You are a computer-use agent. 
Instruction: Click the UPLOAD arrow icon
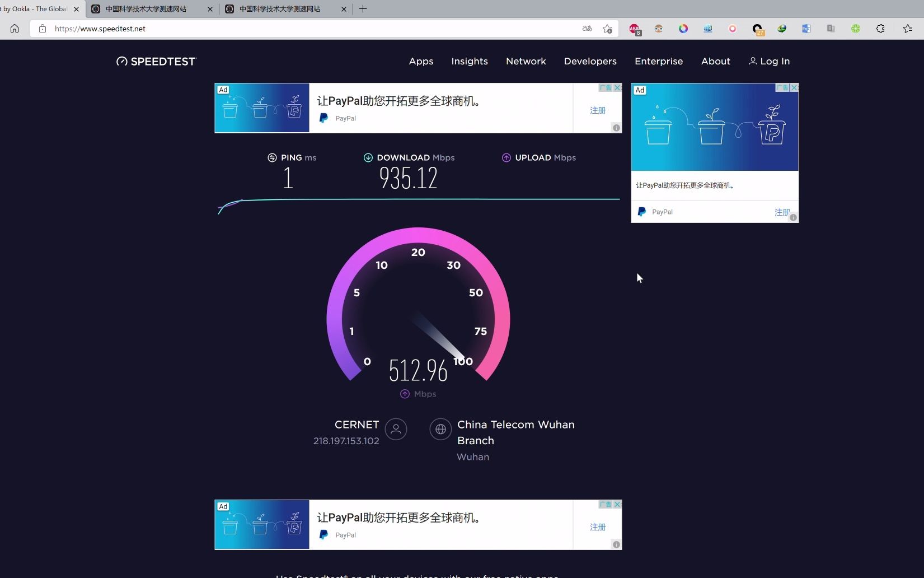[x=506, y=157]
